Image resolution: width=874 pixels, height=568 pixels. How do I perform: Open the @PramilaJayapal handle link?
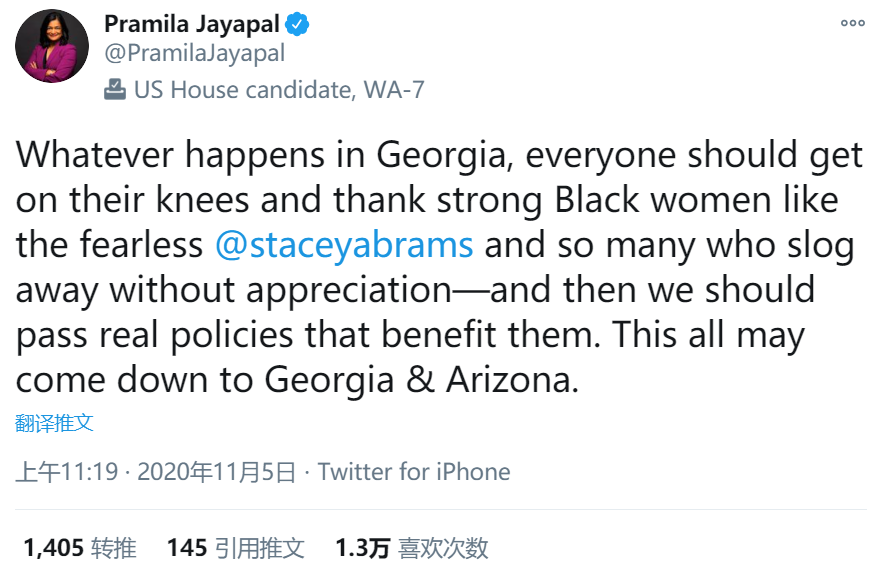(x=194, y=53)
